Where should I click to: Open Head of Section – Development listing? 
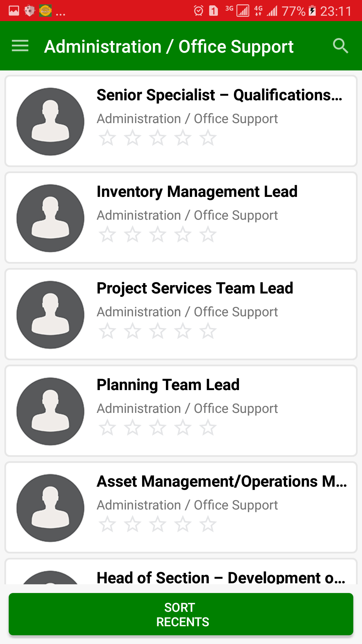221,577
